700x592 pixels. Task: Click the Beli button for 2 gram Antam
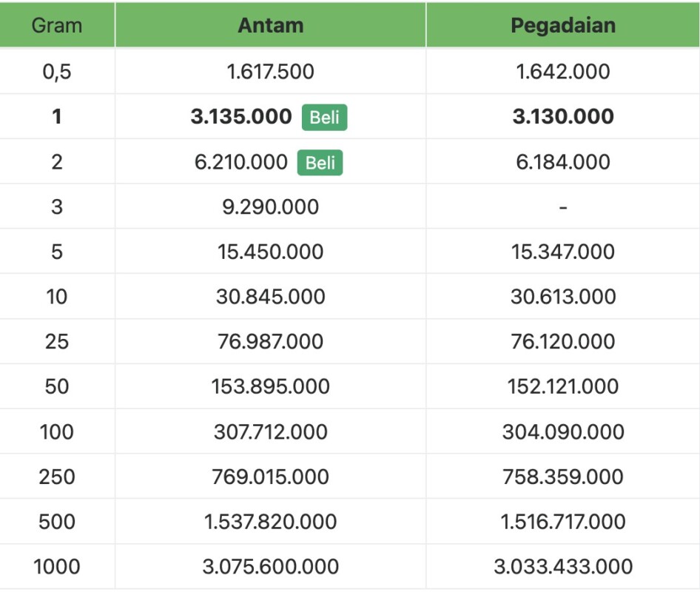point(320,162)
